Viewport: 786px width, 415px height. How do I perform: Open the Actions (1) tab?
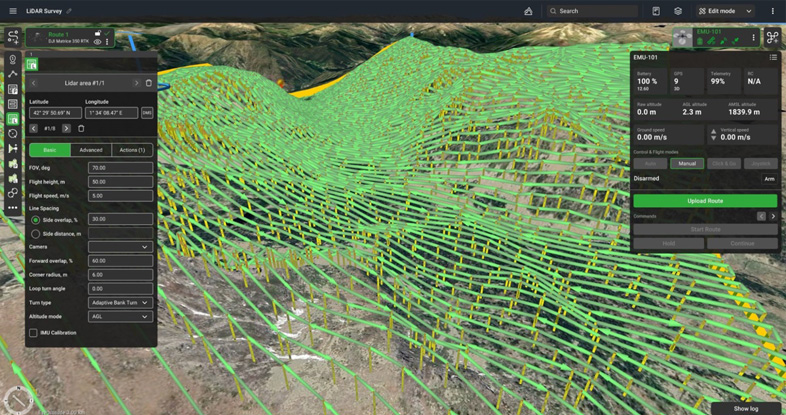coord(131,150)
